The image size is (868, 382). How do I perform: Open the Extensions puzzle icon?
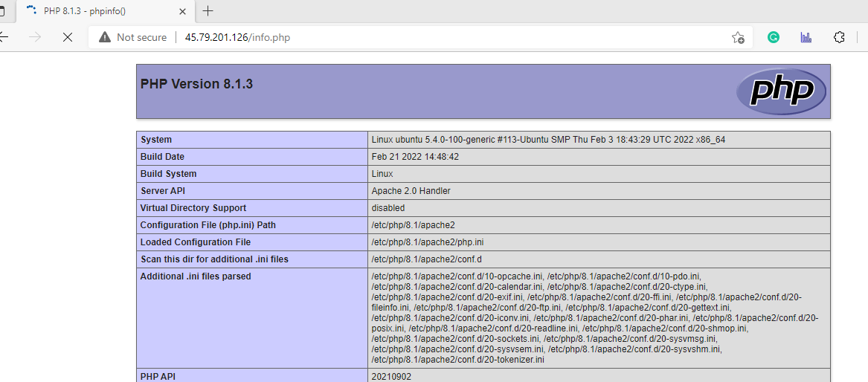839,38
